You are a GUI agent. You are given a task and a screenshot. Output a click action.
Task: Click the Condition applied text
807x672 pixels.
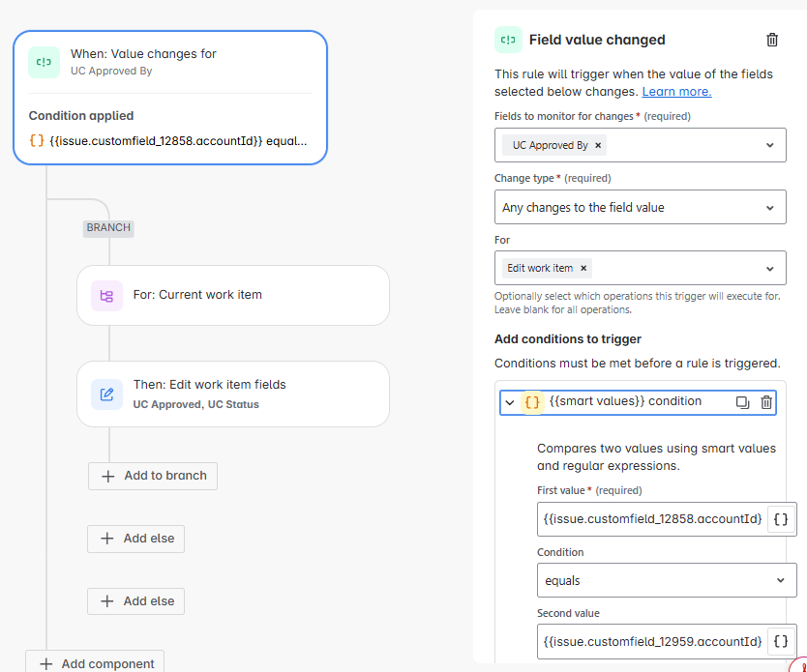click(x=81, y=116)
